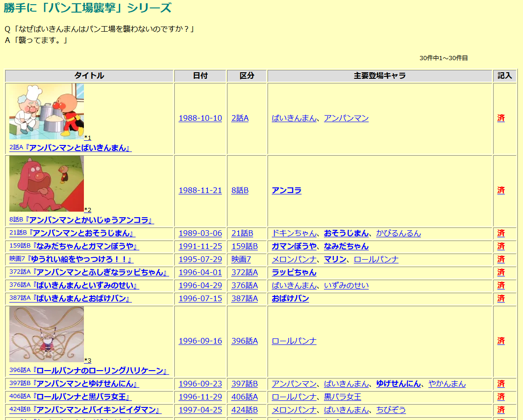Select date link 1996-09-16
523x420 pixels.
click(x=200, y=341)
